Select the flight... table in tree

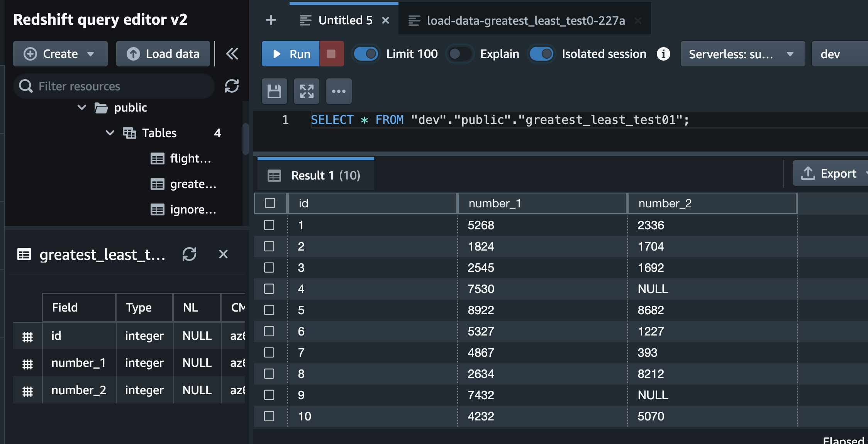click(190, 159)
